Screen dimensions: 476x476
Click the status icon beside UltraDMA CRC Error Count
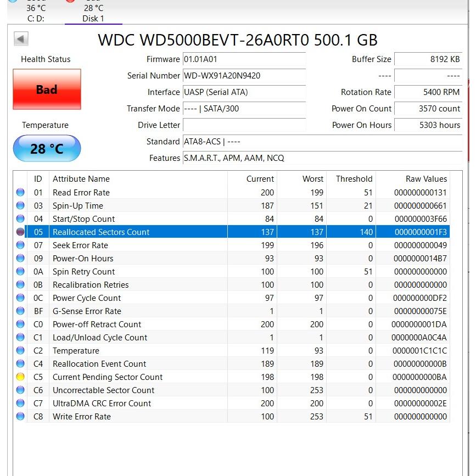pyautogui.click(x=20, y=404)
